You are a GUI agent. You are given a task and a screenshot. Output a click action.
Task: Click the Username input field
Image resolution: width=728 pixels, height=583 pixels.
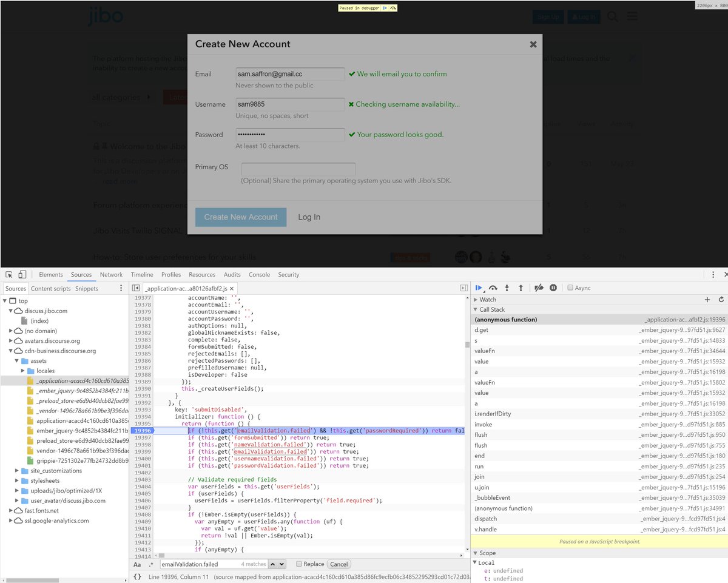tap(291, 104)
